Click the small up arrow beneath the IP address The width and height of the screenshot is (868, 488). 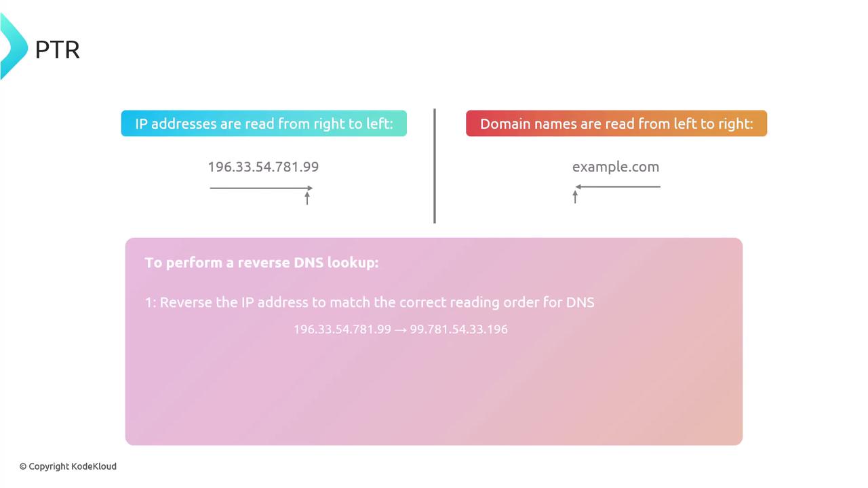click(307, 198)
